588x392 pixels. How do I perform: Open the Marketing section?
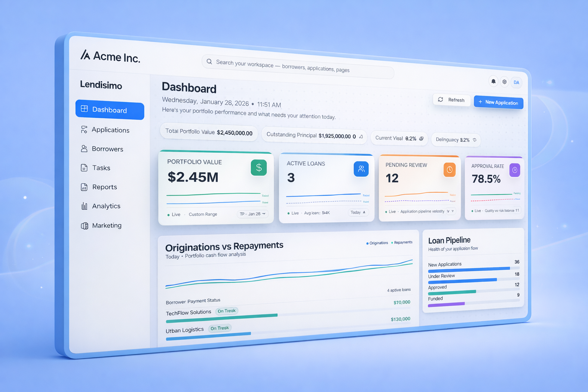click(x=101, y=225)
